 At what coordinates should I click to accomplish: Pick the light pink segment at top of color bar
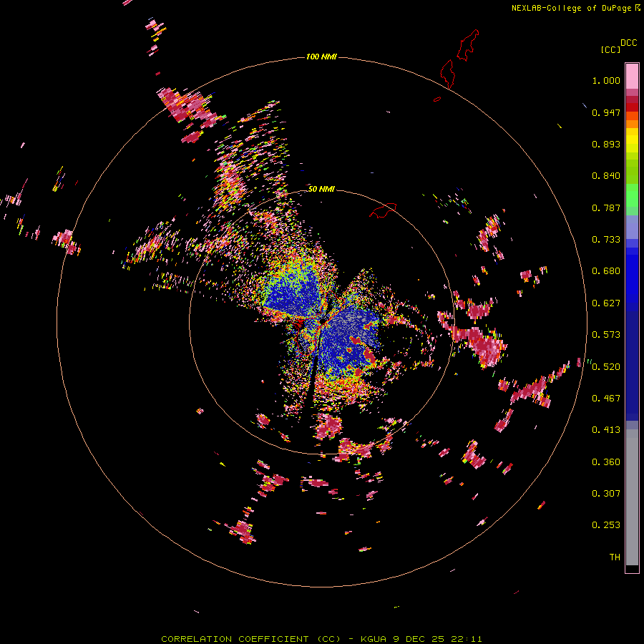pos(632,76)
